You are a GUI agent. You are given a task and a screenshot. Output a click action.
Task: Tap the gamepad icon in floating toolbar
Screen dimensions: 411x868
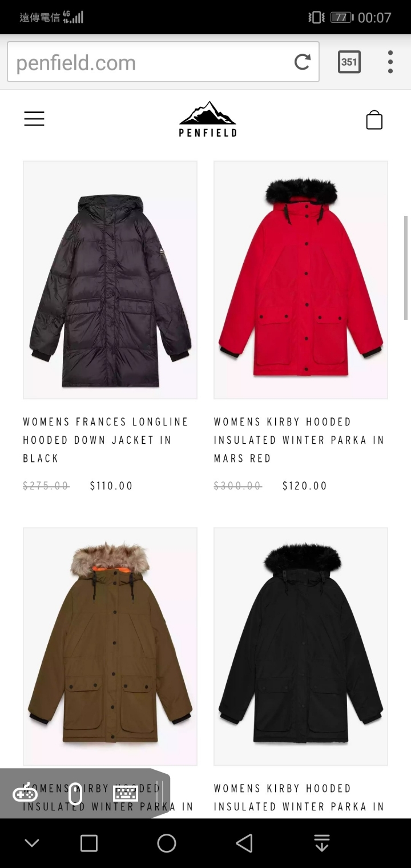click(x=25, y=794)
